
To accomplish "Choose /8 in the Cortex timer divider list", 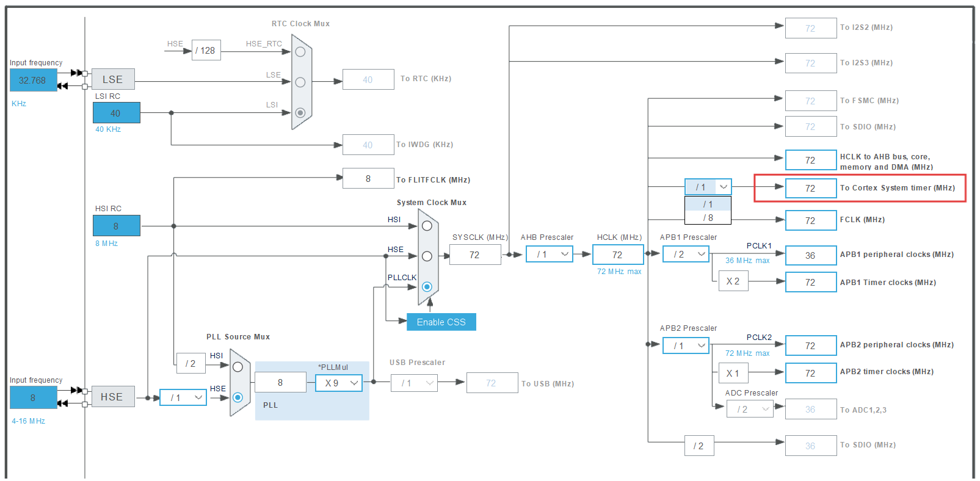I will point(708,218).
